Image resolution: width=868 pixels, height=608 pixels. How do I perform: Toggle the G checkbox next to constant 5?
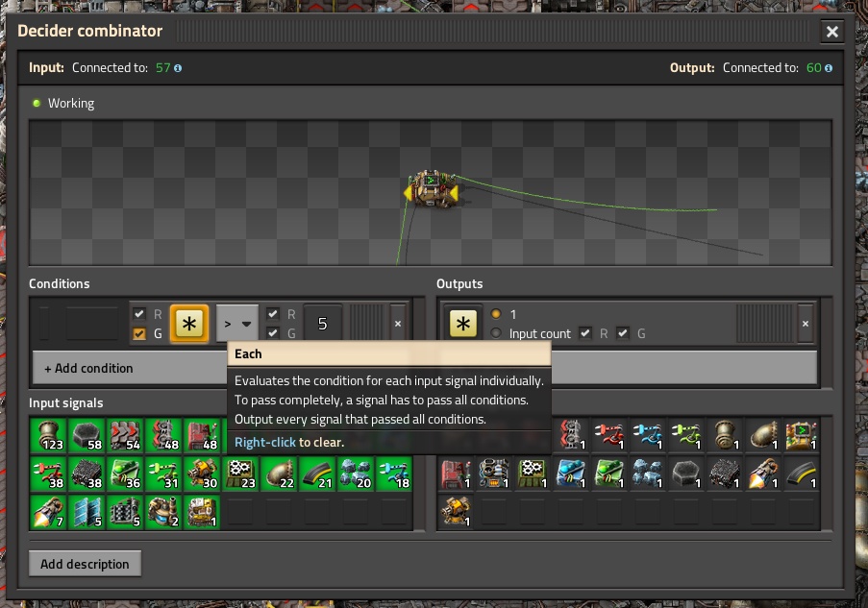pos(272,333)
